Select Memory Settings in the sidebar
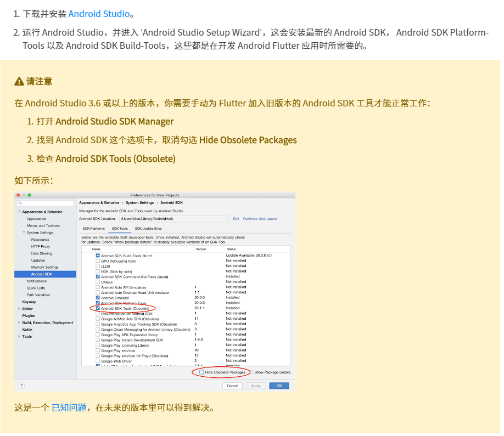Viewport: 504px width, 436px height. [x=44, y=267]
